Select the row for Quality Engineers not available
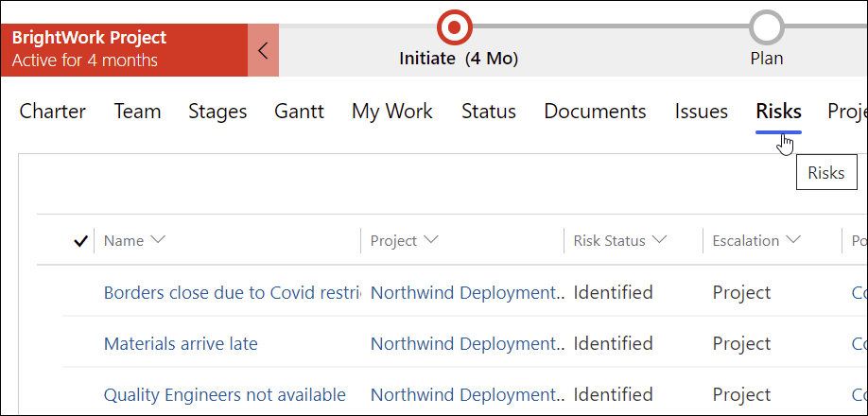 (464, 395)
